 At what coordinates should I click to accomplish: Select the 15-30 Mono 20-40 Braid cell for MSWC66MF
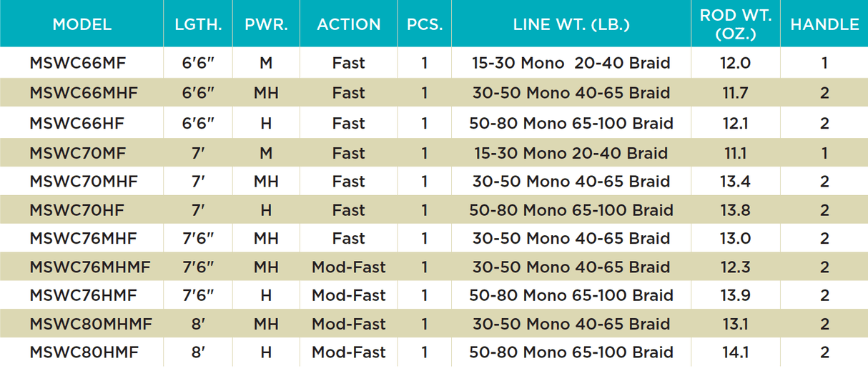point(571,63)
